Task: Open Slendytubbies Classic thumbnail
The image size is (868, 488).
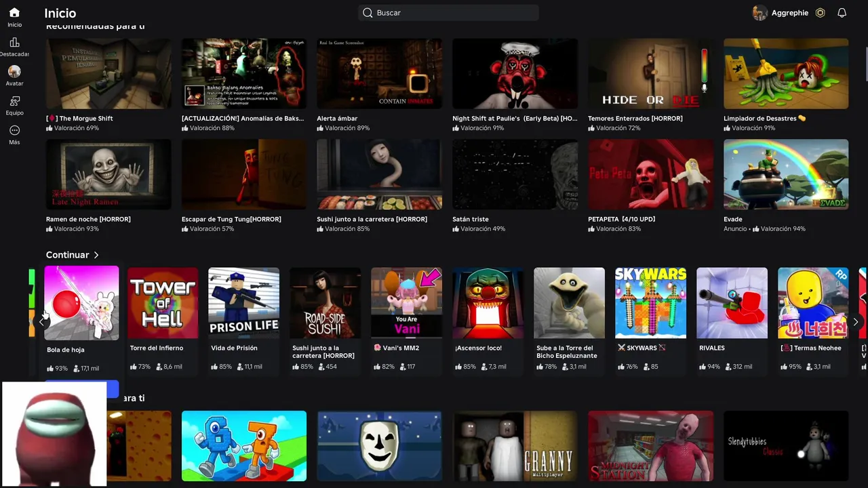Action: click(786, 446)
